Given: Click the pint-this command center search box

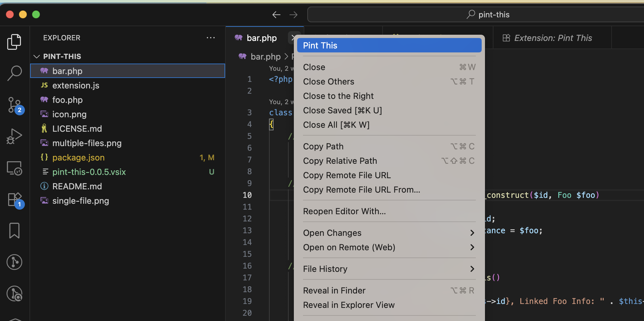Looking at the screenshot, I should coord(476,14).
